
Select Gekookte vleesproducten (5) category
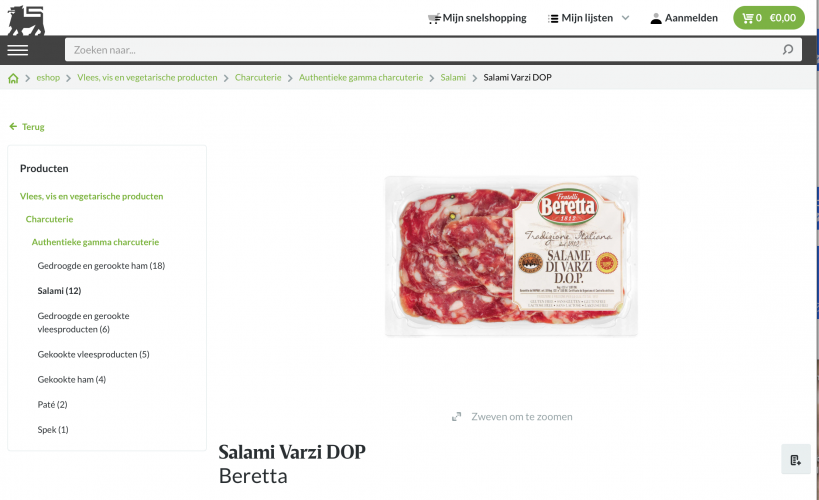tap(93, 354)
